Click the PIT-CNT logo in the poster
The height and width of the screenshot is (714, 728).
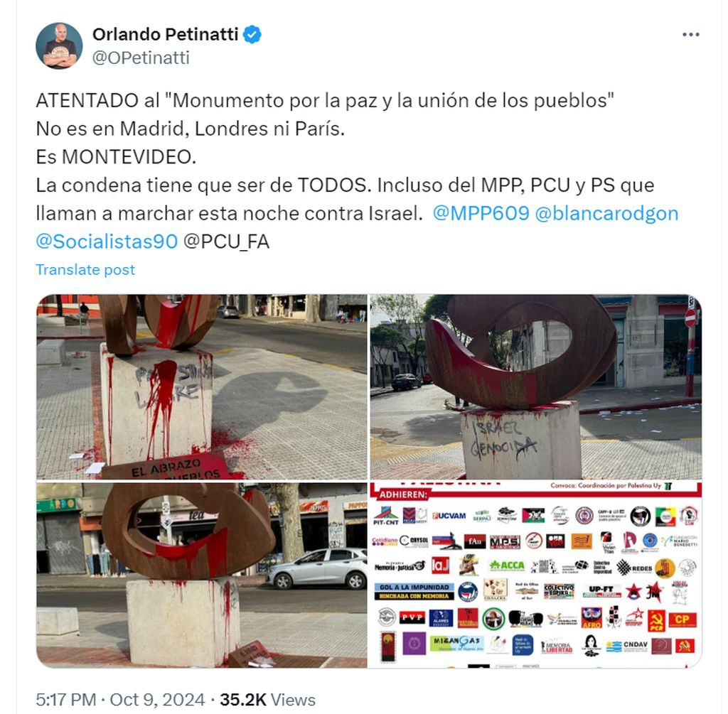coord(385,516)
